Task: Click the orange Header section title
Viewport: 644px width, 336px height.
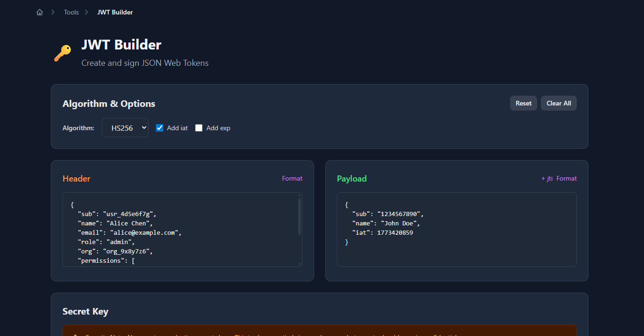Action: tap(77, 179)
